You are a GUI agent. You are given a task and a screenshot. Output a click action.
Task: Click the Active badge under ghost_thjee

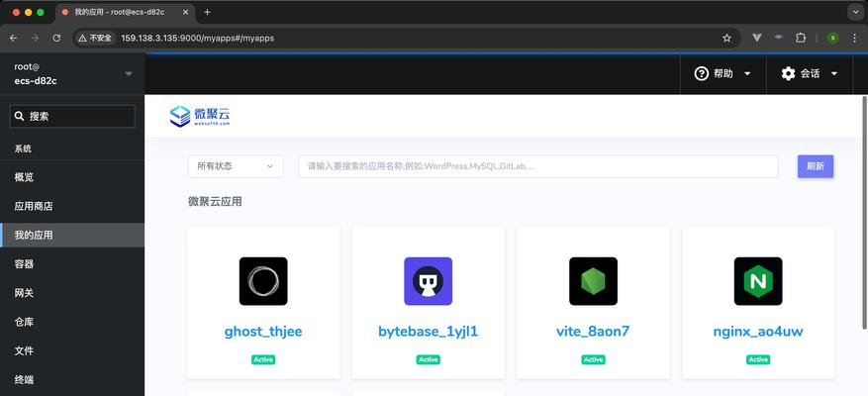pyautogui.click(x=263, y=359)
